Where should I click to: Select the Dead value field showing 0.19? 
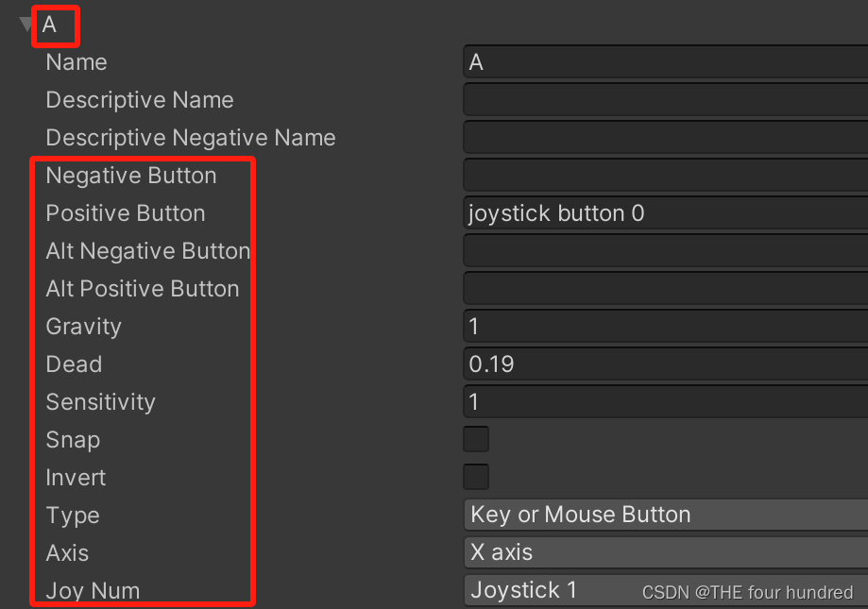pyautogui.click(x=661, y=364)
